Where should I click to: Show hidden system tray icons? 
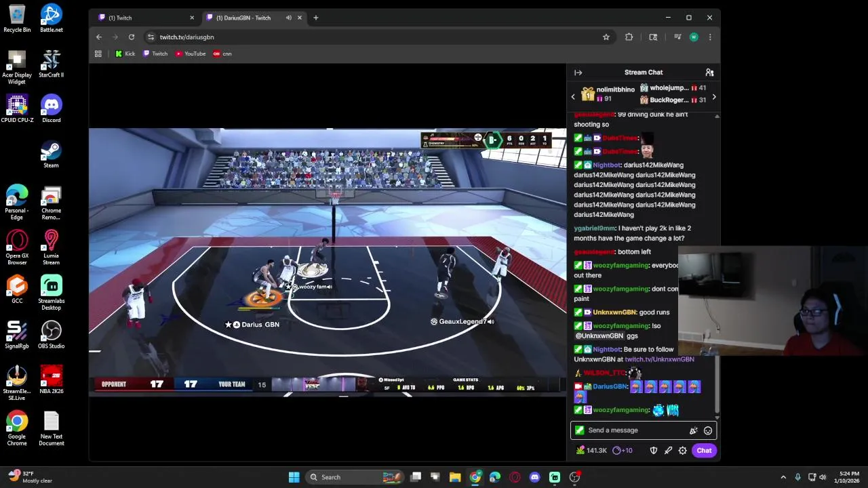(x=783, y=477)
